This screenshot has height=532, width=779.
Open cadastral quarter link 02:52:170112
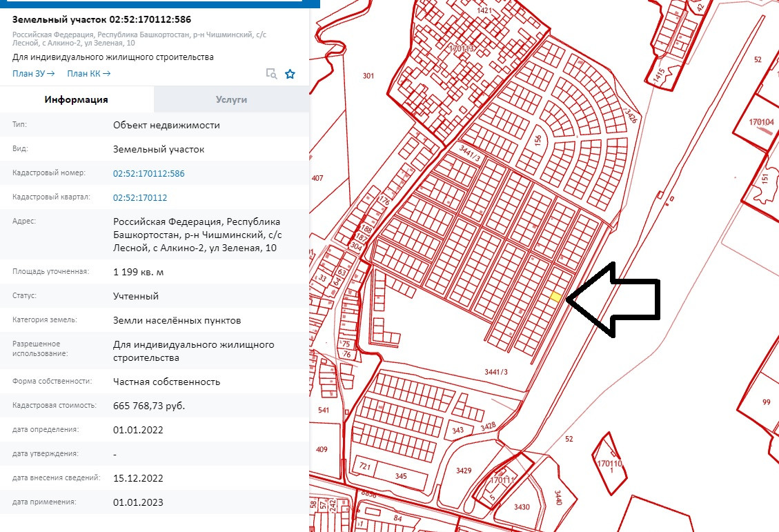pyautogui.click(x=140, y=198)
